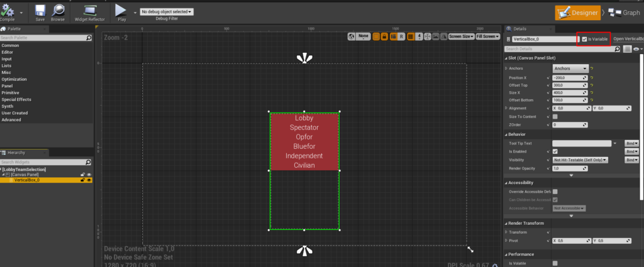Enable the Is Volatile checkbox
This screenshot has width=644, height=267.
coord(555,263)
